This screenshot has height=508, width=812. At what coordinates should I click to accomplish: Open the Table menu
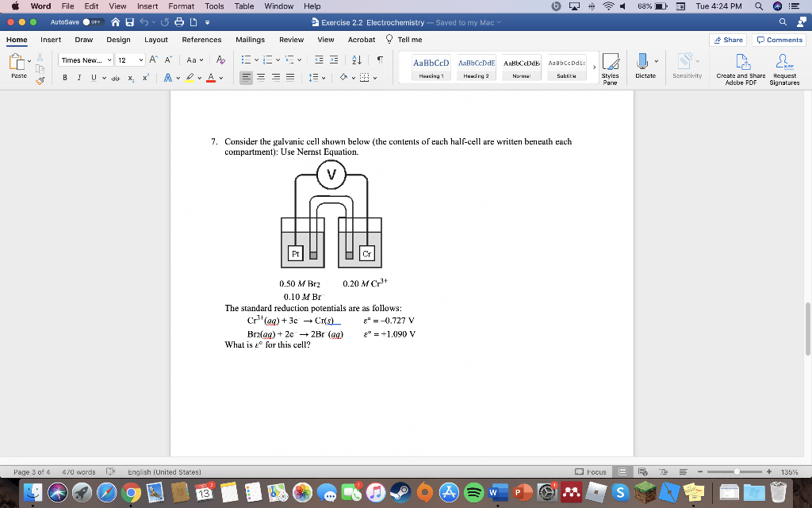tap(243, 6)
